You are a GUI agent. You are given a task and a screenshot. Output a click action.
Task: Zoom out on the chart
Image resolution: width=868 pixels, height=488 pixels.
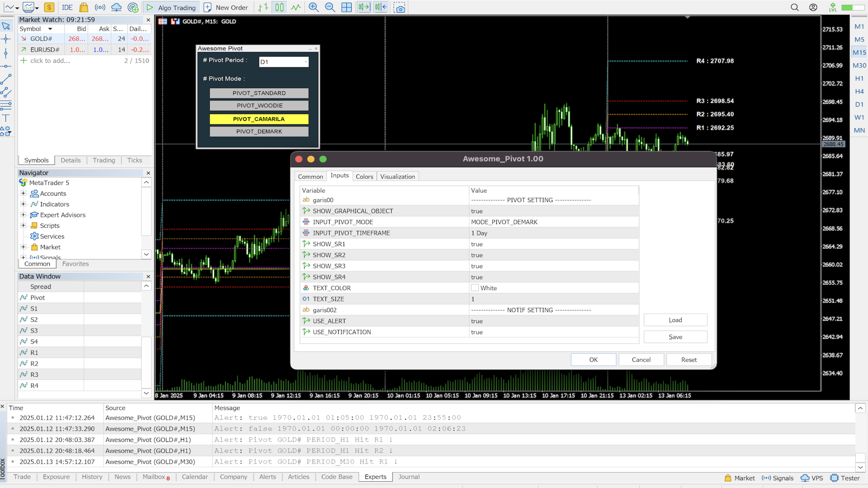click(x=330, y=7)
